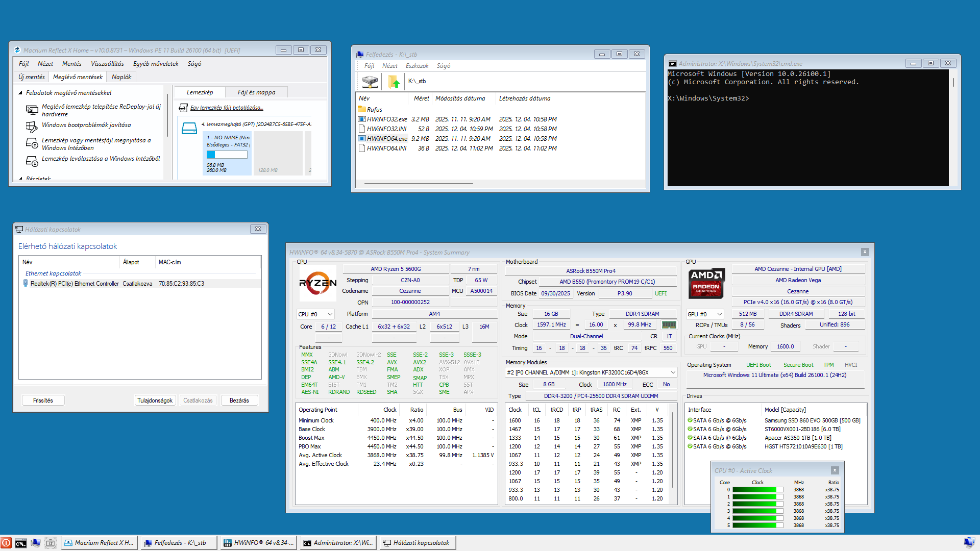Click the RAM module icon beside memory clock
Screen dimensions: 980x551
[669, 324]
